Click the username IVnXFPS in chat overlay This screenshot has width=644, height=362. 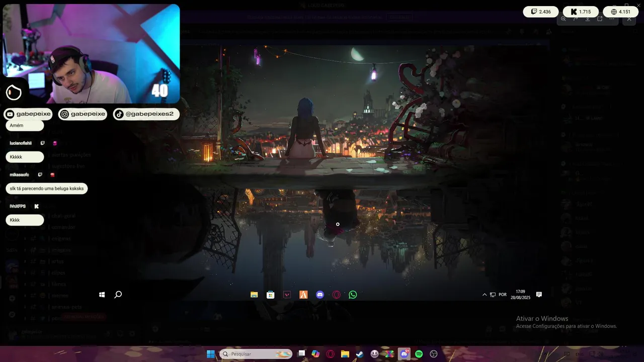(x=18, y=207)
